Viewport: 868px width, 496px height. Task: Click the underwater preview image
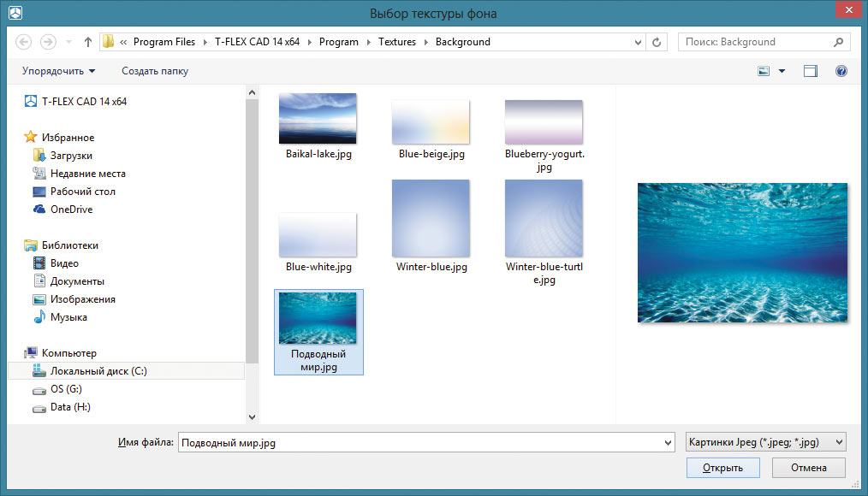[742, 252]
